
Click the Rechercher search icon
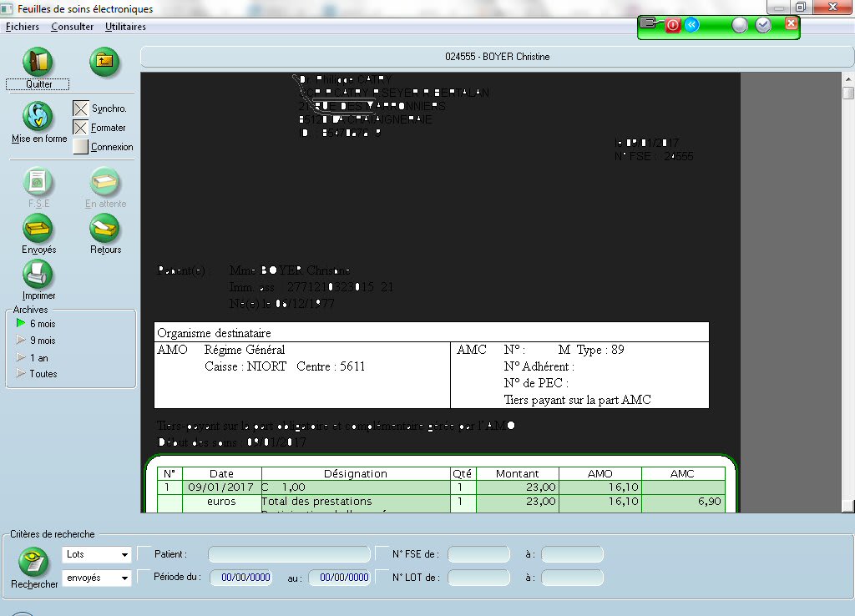coord(34,563)
